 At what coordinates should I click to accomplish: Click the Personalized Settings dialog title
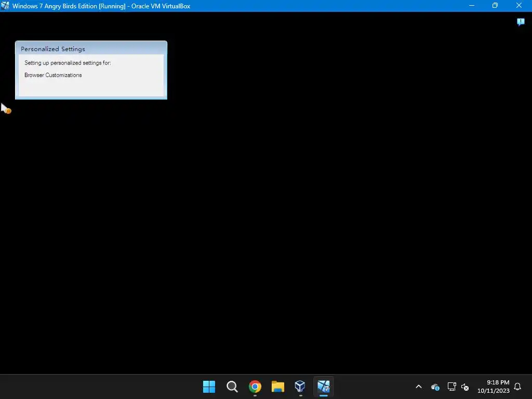(x=53, y=49)
